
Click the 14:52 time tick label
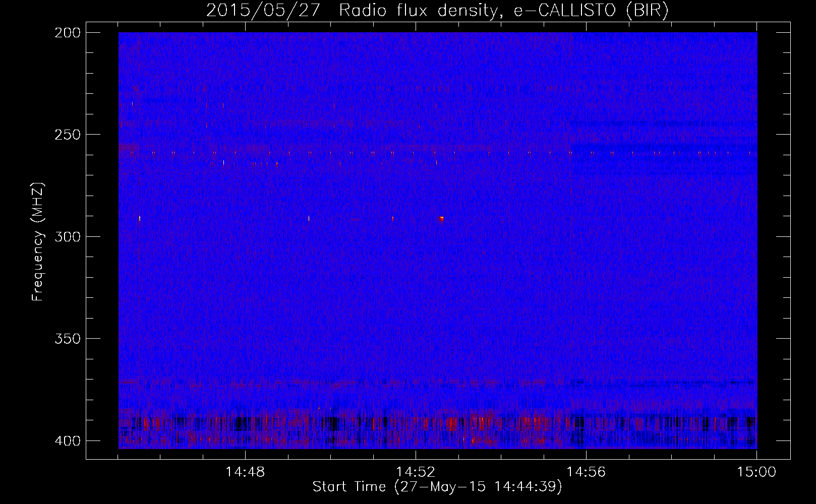pos(416,472)
